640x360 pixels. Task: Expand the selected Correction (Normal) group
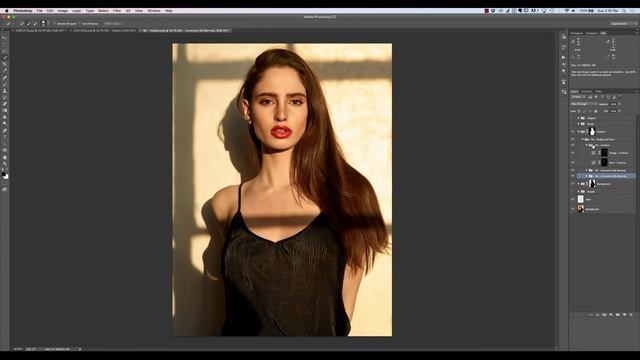pos(587,176)
